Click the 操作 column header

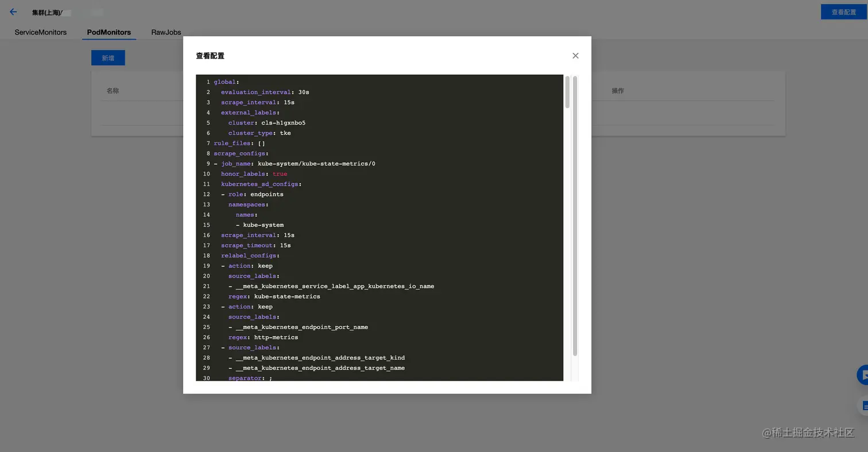point(618,91)
